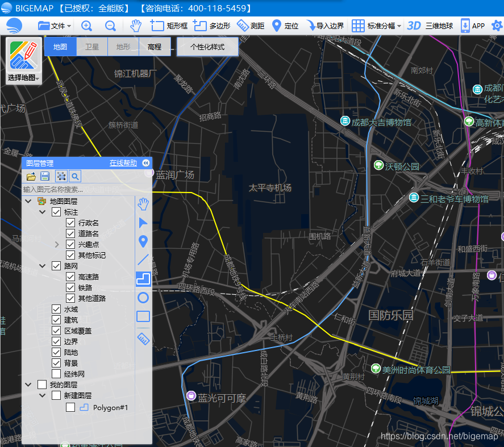Click the search magnifier in layer panel

75,176
